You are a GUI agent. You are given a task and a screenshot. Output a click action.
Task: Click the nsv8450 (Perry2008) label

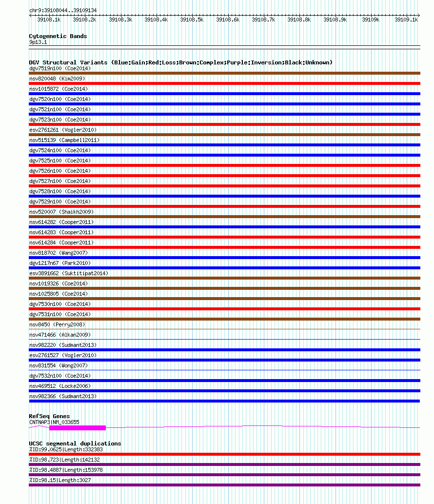click(57, 324)
